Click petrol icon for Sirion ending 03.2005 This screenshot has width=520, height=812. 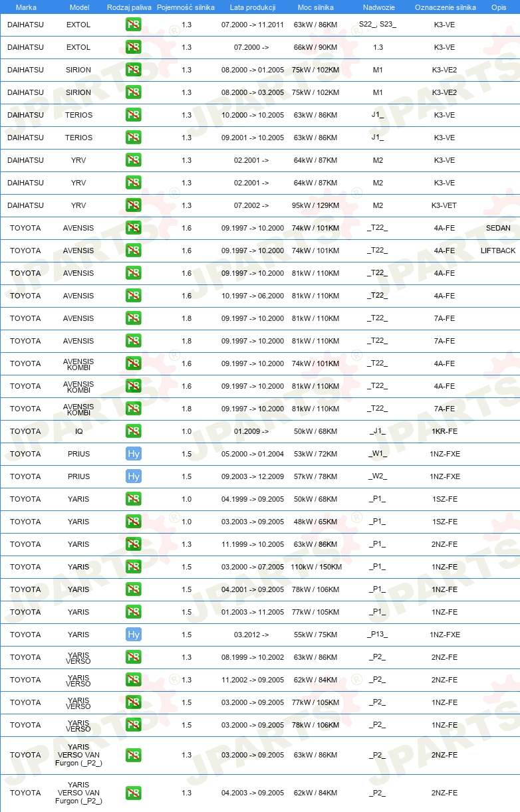coord(133,92)
